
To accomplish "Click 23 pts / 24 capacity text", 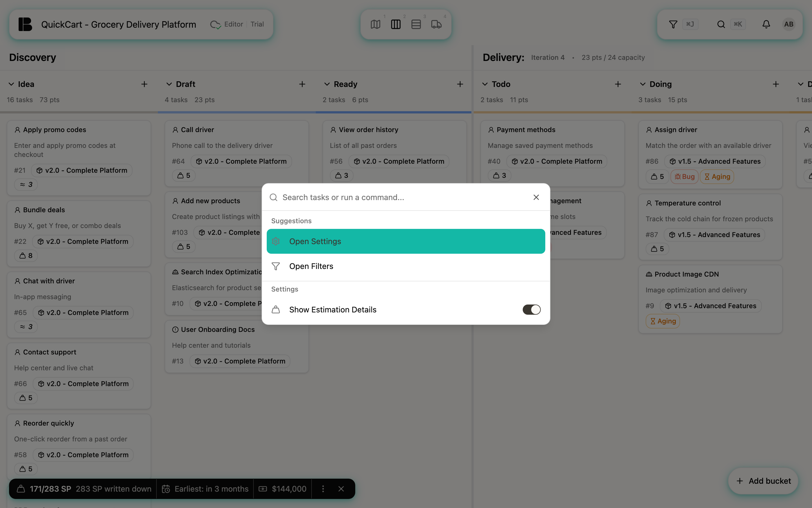I will pos(613,58).
